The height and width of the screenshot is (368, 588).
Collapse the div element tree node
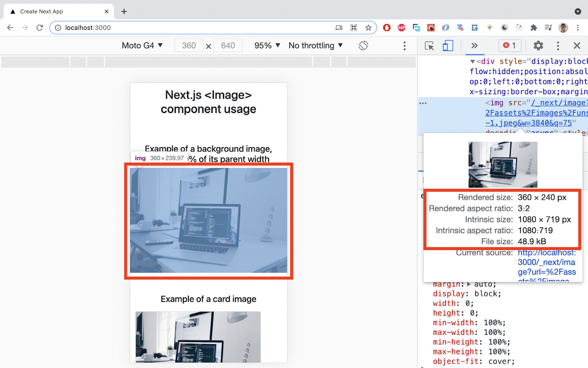click(x=473, y=61)
